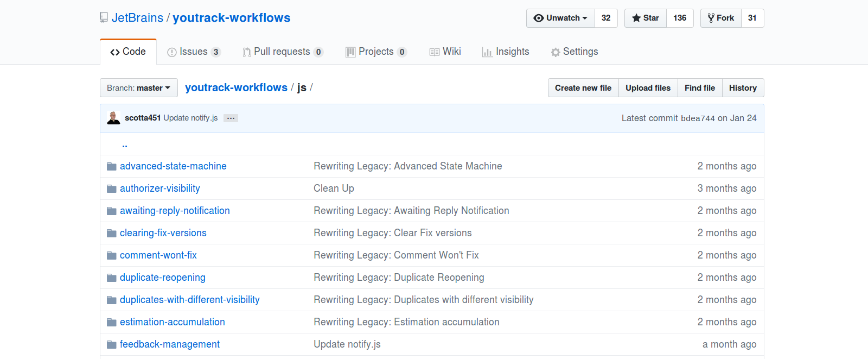Star the repository
Screen dimensions: 868x359
click(646, 18)
